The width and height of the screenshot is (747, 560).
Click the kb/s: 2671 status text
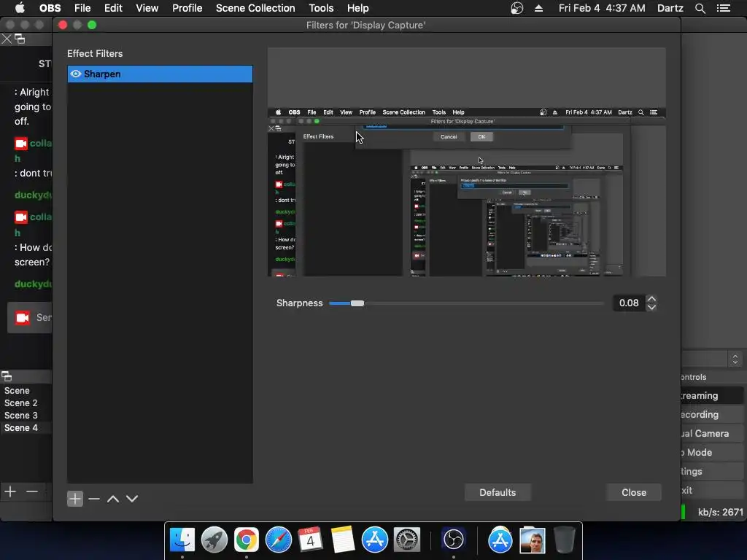pos(720,512)
